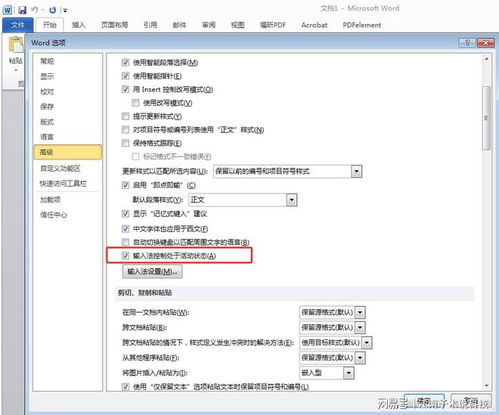Select 自定义功能区 in options sidebar
The width and height of the screenshot is (499, 415).
68,168
